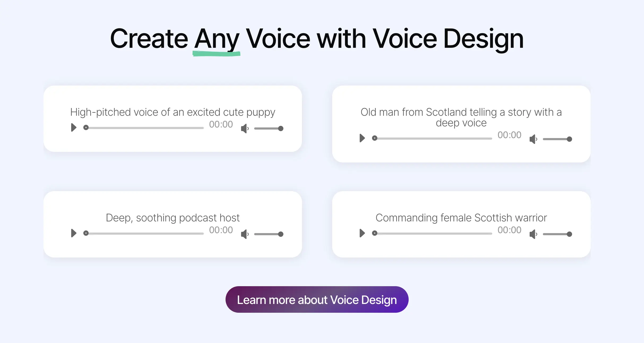Select the Deep soothing podcast host card

tap(173, 224)
